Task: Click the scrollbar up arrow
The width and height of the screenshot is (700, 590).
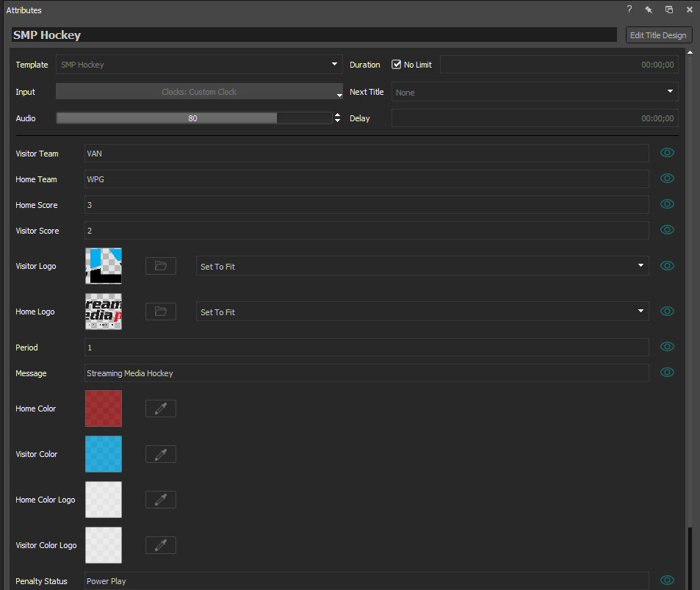Action: (690, 52)
